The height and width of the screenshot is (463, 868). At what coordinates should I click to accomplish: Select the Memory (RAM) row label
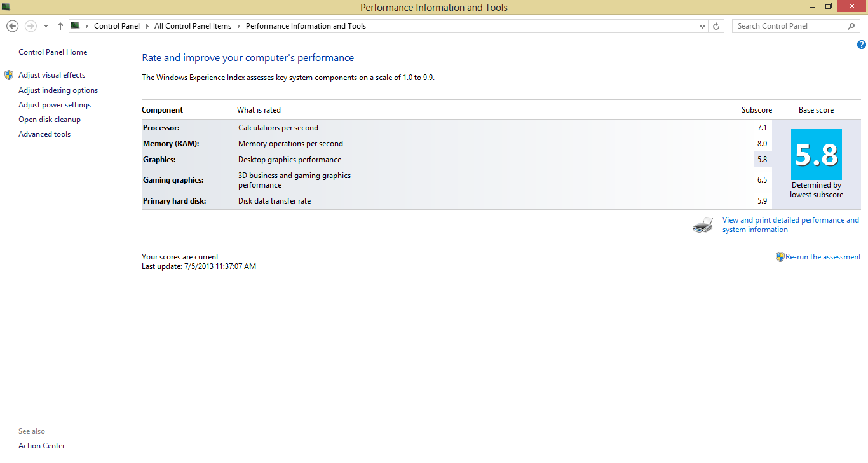tap(171, 144)
